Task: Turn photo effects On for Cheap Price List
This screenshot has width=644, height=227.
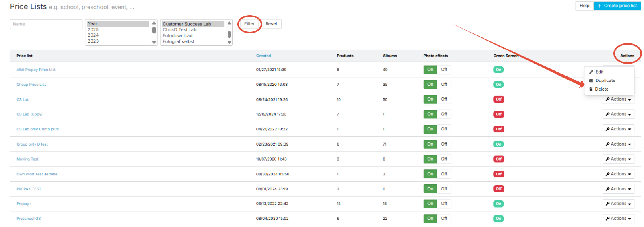Action: tap(430, 84)
